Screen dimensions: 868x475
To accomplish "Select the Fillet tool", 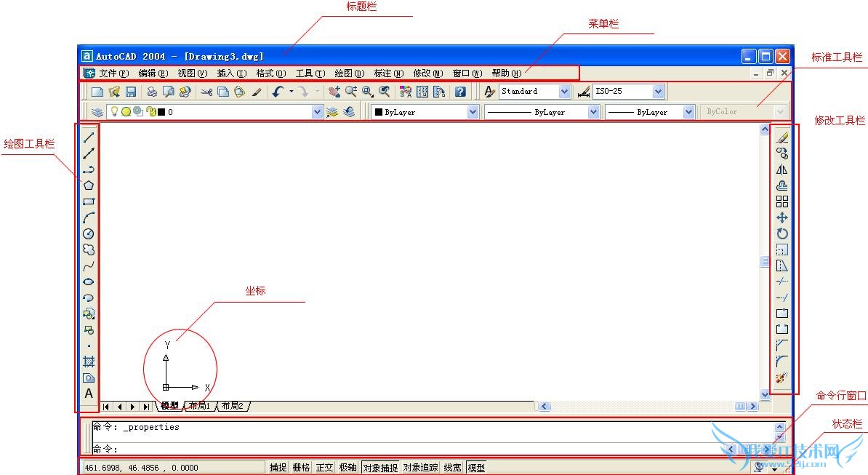I will 781,362.
